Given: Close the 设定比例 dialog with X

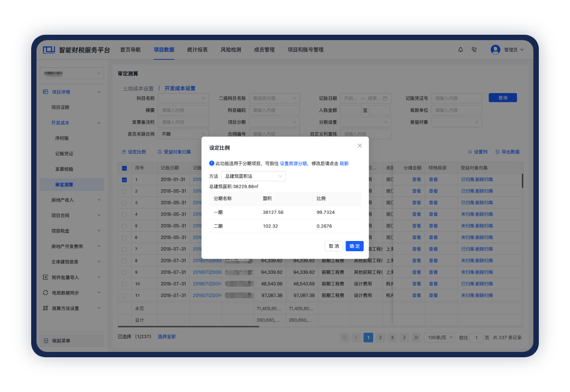Looking at the screenshot, I should [360, 146].
